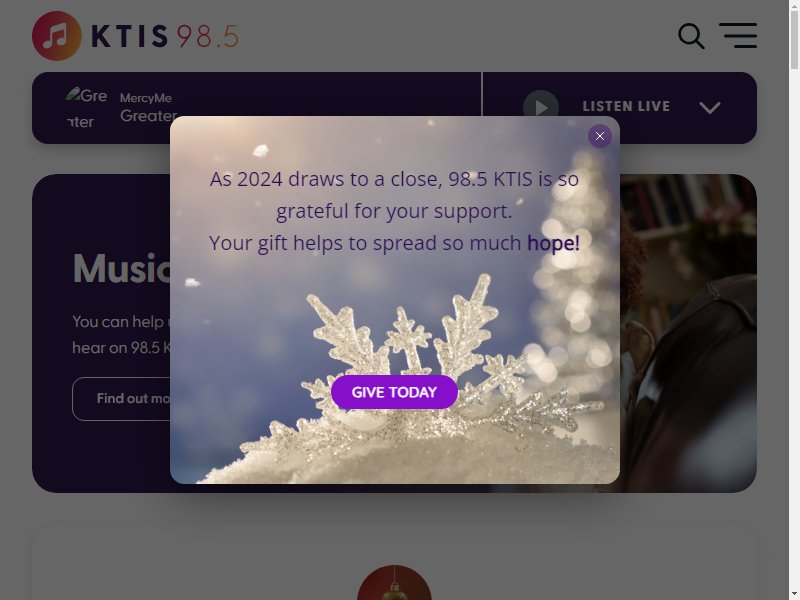Screen dimensions: 800x600
Task: Start the Listen Live play button
Action: (541, 108)
